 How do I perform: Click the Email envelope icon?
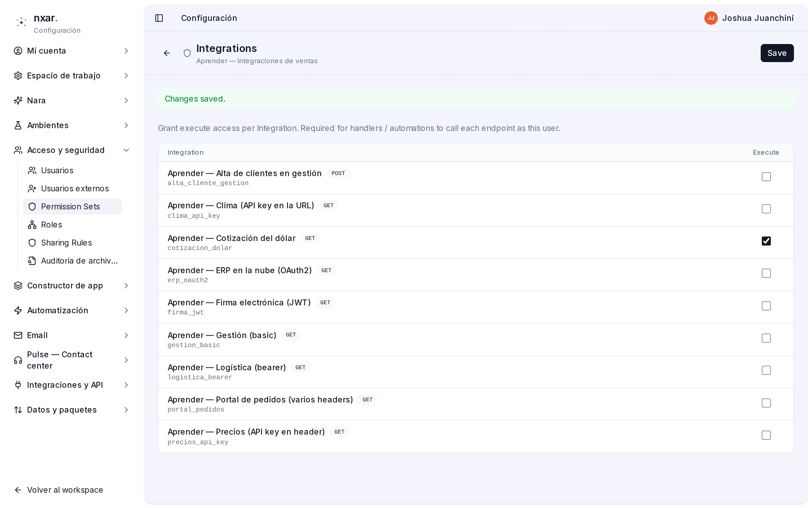18,335
